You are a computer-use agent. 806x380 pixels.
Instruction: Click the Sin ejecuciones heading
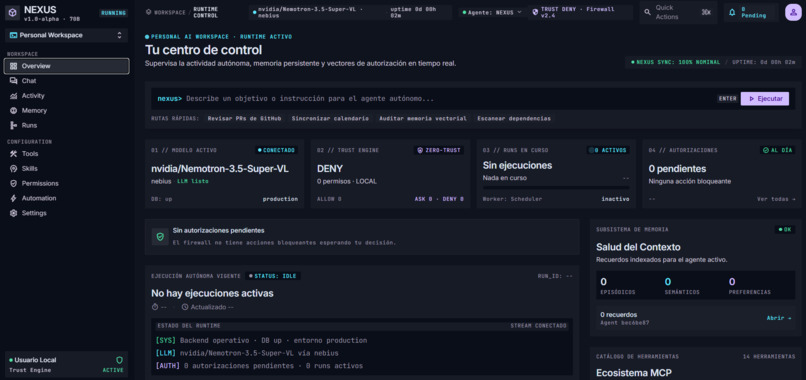(518, 166)
